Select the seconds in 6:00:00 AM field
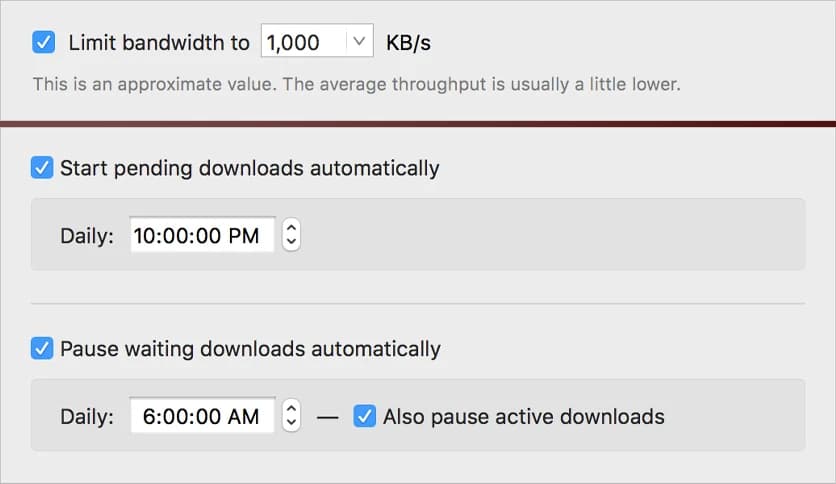The height and width of the screenshot is (484, 836). click(203, 417)
